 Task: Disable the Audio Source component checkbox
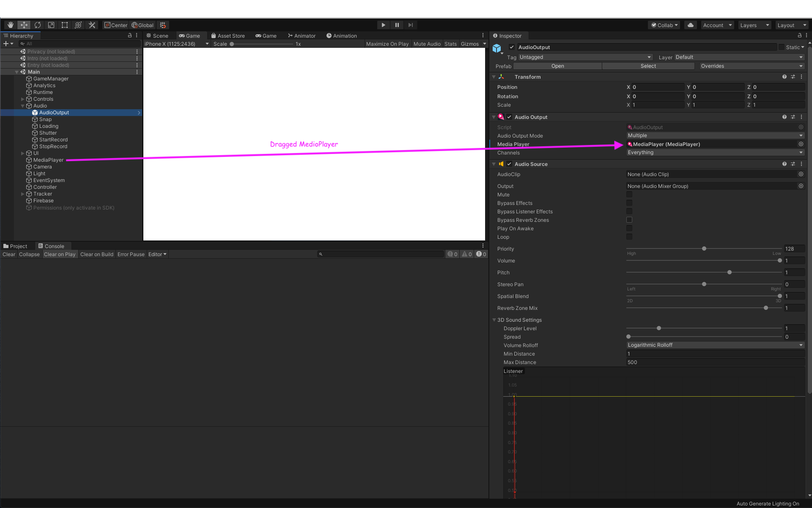(509, 164)
